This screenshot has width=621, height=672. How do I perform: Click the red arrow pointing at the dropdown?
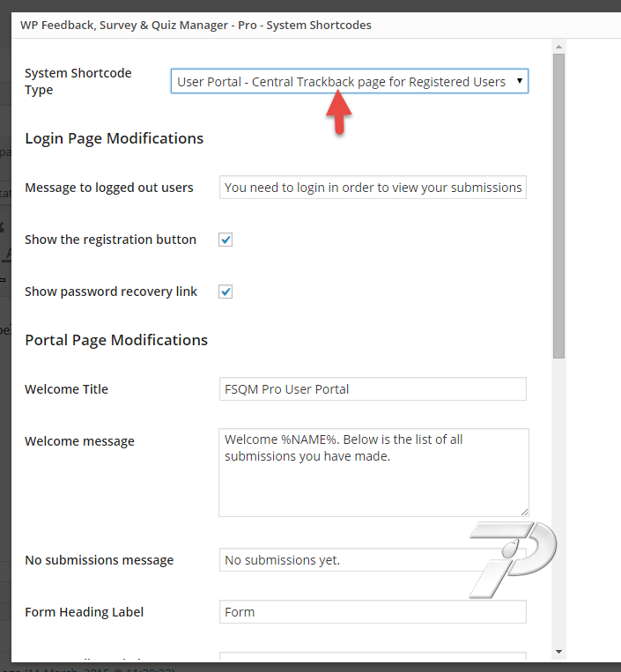339,113
